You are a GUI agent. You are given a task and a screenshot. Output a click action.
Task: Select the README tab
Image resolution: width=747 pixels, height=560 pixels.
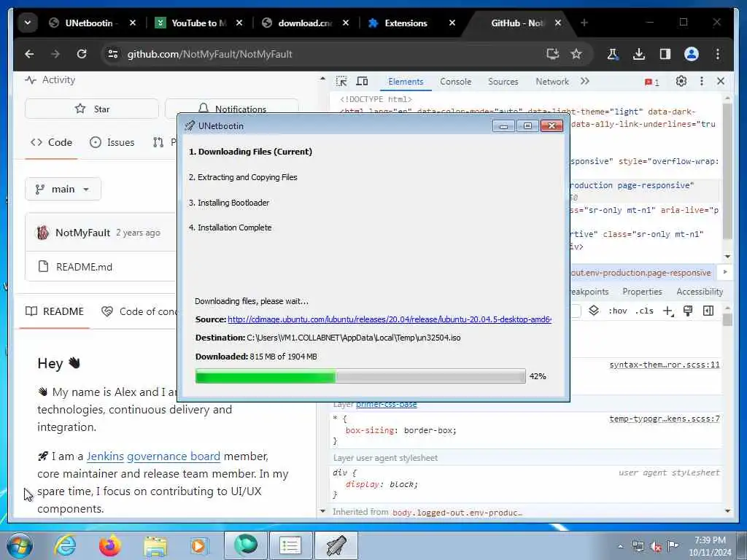coord(54,311)
